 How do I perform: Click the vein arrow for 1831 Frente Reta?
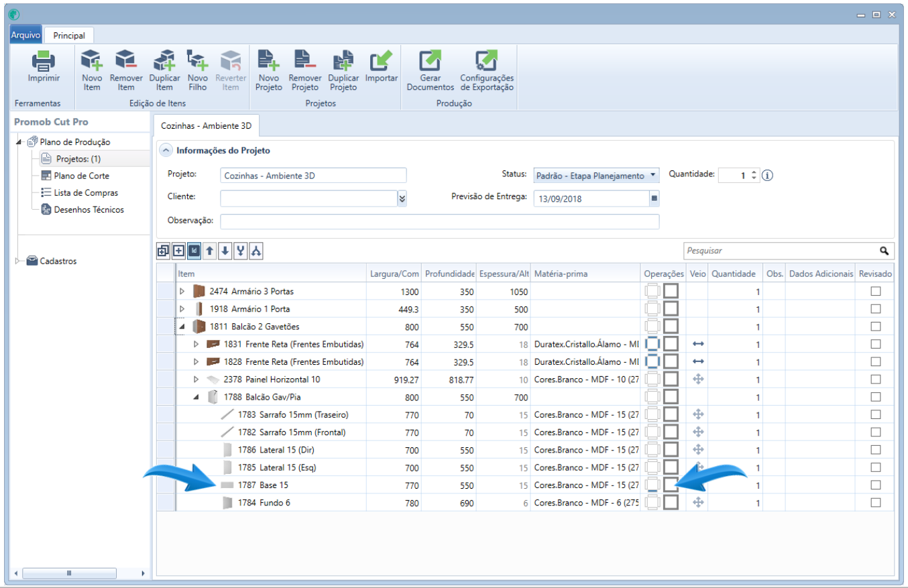(698, 344)
